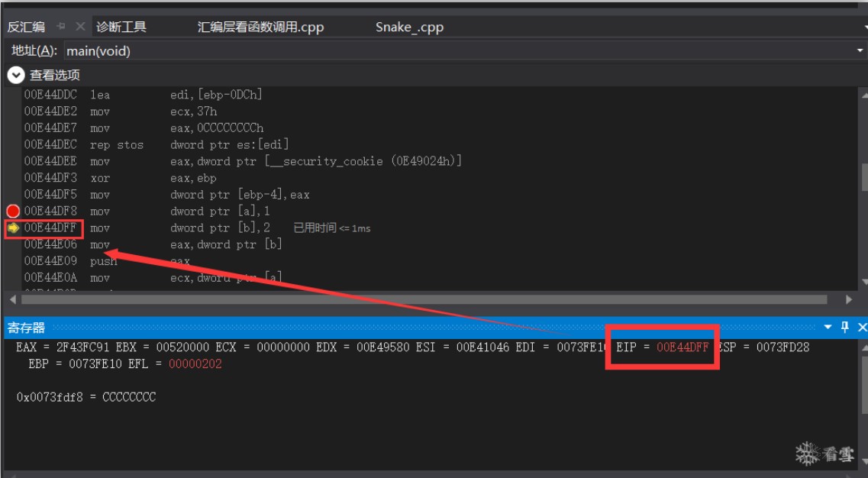The height and width of the screenshot is (478, 868).
Task: Click the EFL register value 00000202
Action: 195,364
